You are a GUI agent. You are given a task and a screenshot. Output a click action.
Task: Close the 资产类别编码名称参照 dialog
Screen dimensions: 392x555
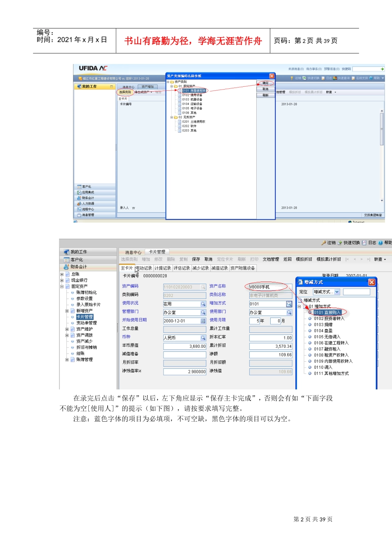(272, 76)
